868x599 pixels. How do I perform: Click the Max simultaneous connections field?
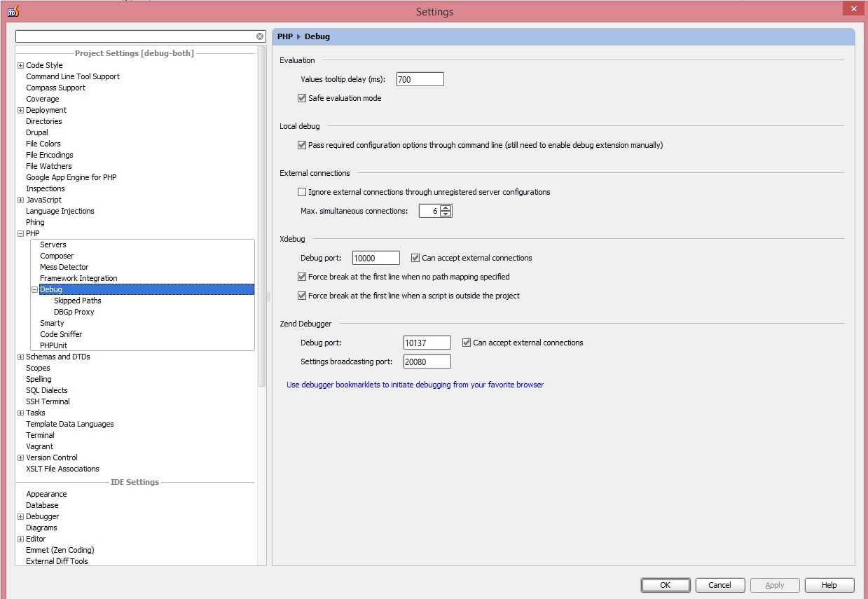[429, 211]
